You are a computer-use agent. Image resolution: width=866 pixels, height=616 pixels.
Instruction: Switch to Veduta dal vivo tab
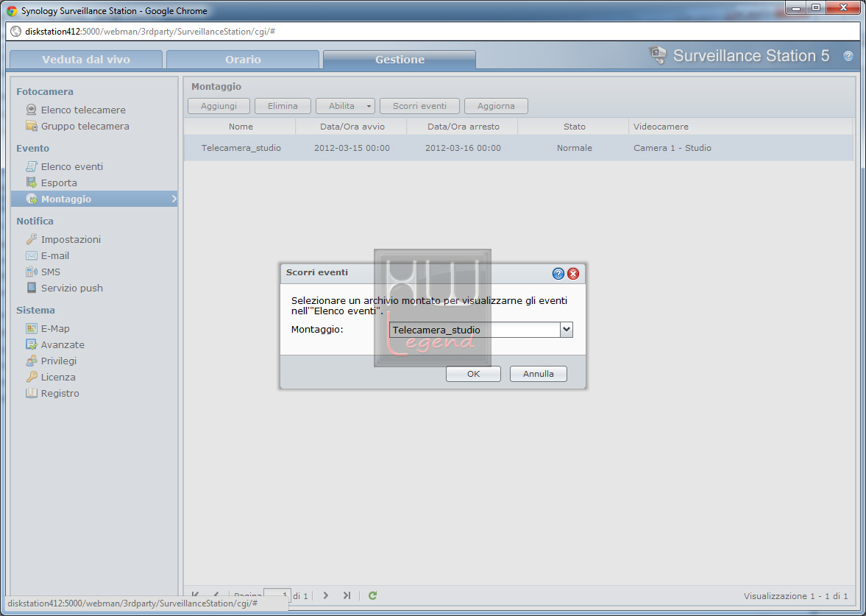pos(86,59)
